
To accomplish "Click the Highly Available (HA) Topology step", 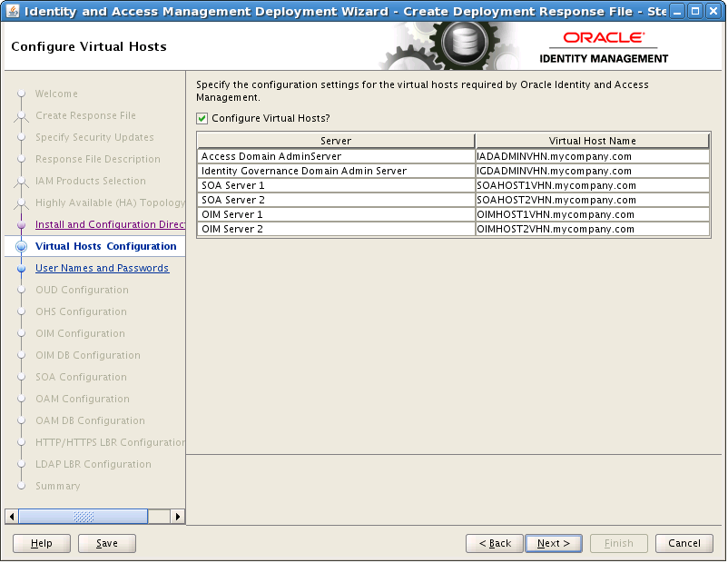I will click(x=110, y=203).
